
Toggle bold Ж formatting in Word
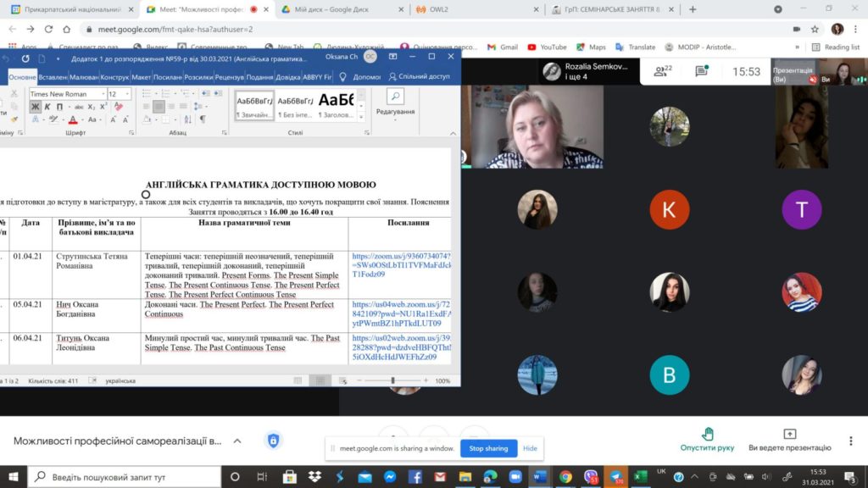tap(36, 107)
